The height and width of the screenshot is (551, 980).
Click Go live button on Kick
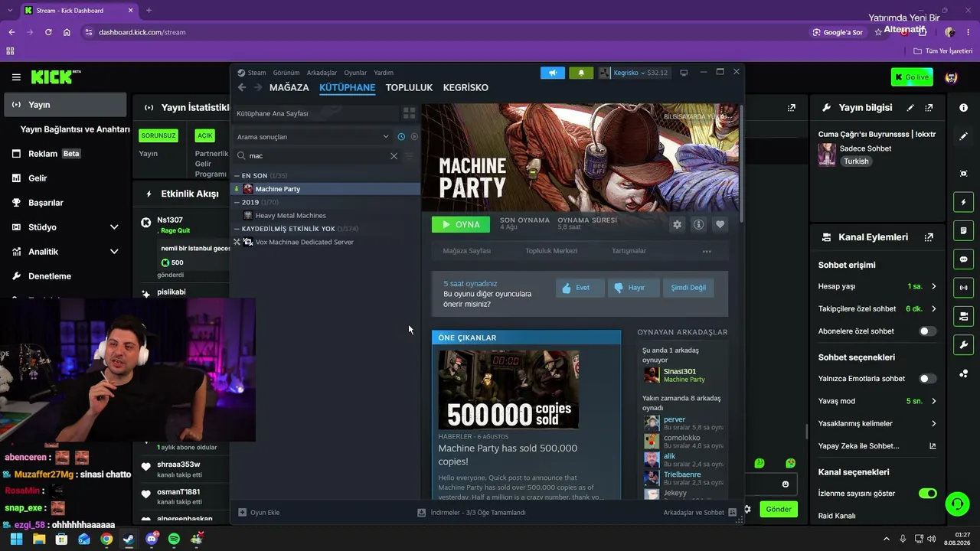[x=912, y=77]
